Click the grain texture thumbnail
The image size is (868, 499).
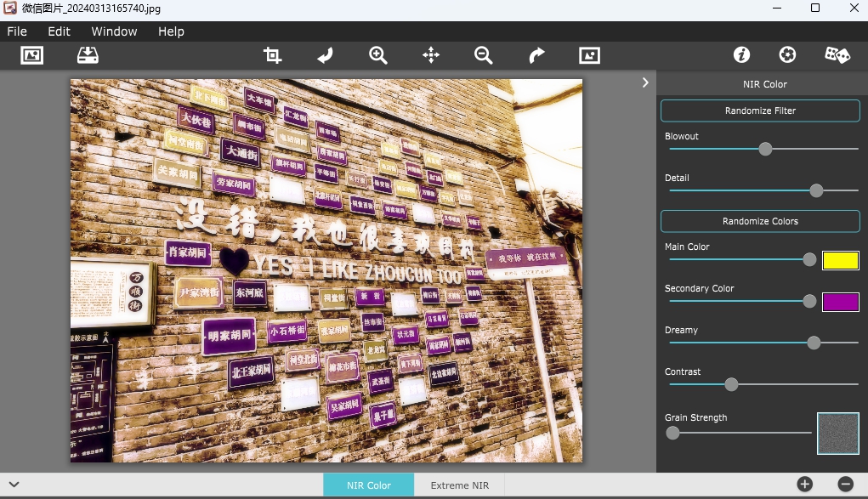[x=838, y=434]
